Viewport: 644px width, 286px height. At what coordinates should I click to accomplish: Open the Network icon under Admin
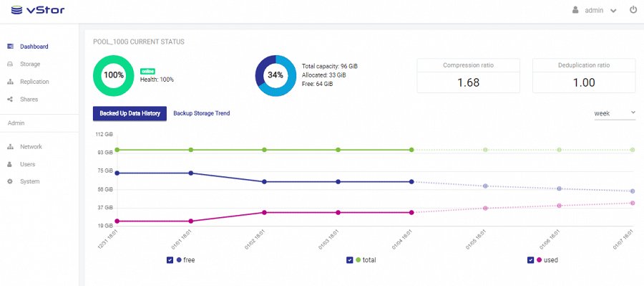point(11,146)
